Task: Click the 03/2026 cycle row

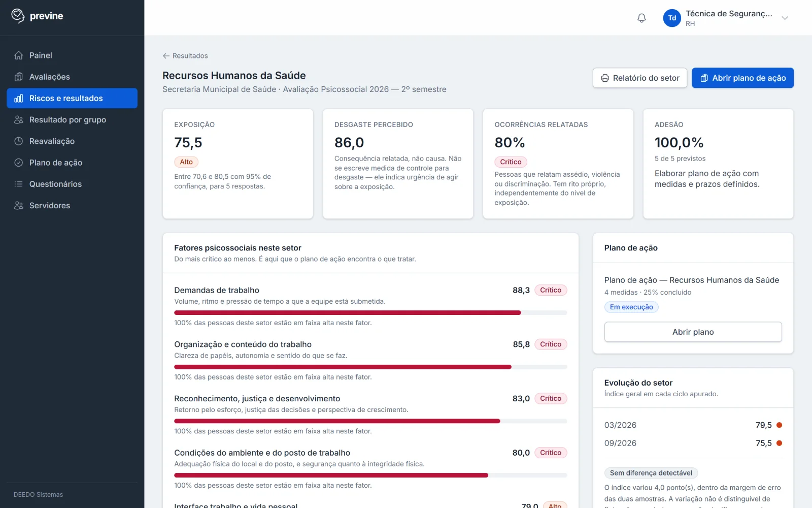Action: [693, 425]
